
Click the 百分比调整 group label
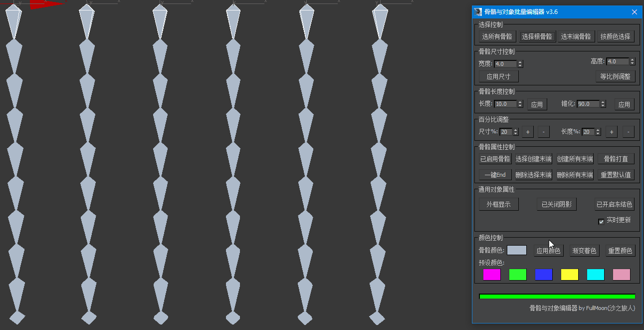(x=494, y=119)
